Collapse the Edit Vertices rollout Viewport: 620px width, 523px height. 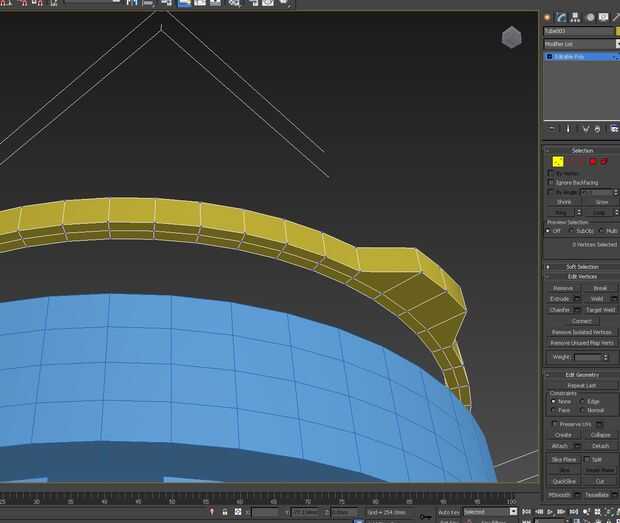[x=581, y=276]
